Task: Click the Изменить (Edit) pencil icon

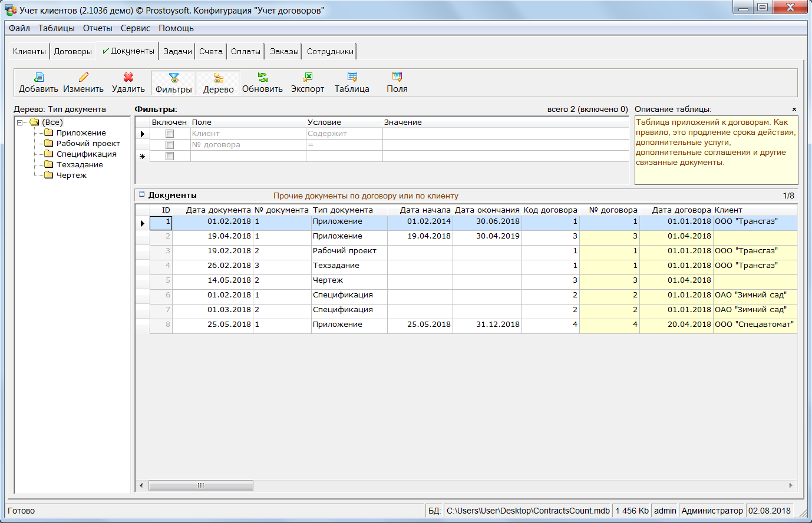Action: coord(84,77)
